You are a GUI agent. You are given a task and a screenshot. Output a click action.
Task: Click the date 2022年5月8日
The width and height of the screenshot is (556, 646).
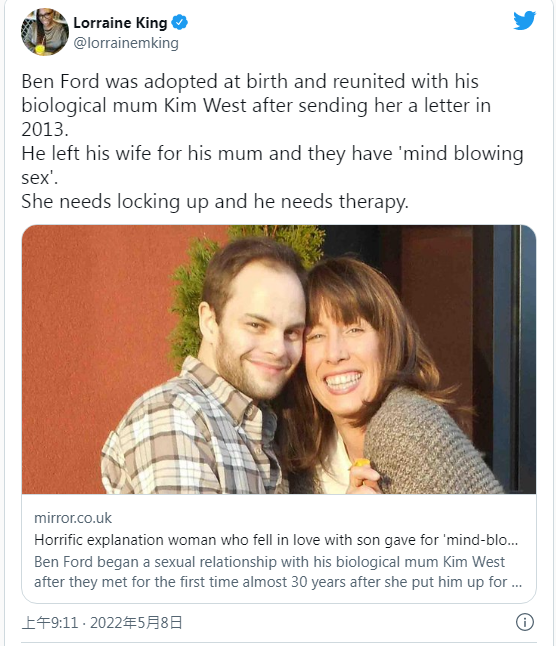click(x=136, y=623)
